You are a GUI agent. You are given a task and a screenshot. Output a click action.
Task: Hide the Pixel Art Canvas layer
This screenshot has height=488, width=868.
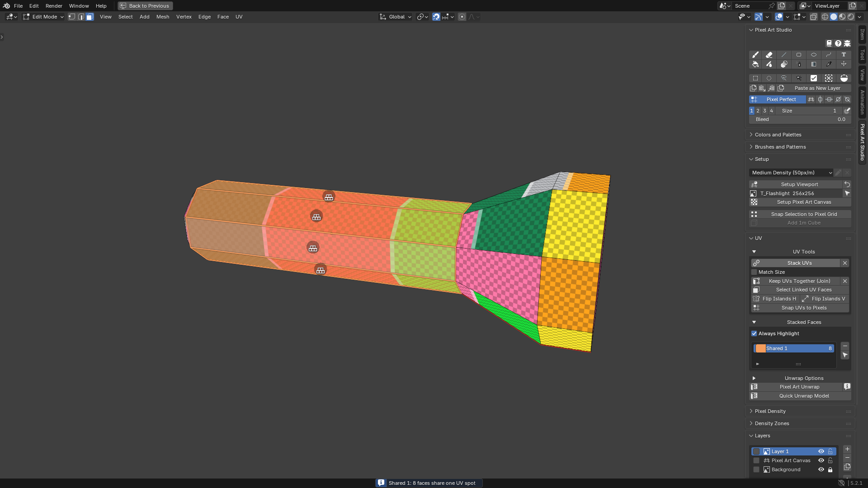tap(821, 460)
